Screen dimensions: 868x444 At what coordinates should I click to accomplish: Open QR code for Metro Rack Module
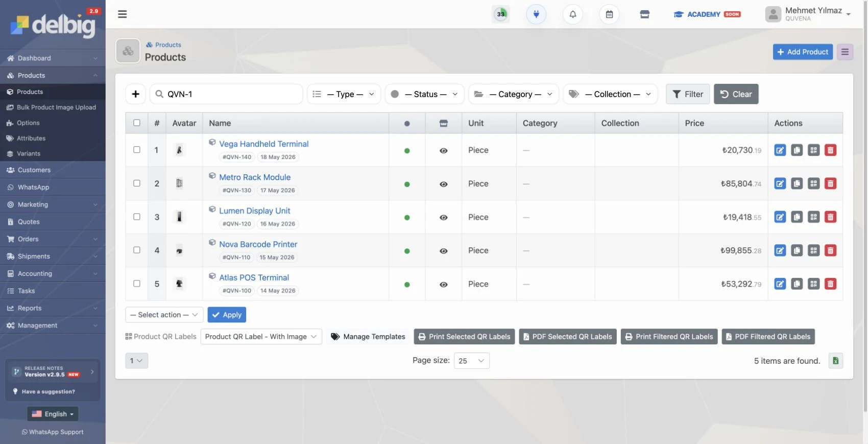click(814, 183)
